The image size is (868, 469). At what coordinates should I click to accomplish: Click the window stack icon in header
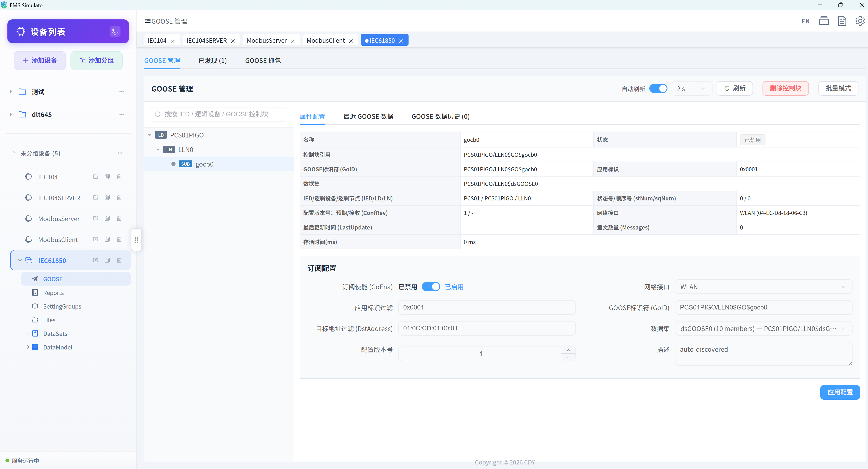[x=823, y=21]
